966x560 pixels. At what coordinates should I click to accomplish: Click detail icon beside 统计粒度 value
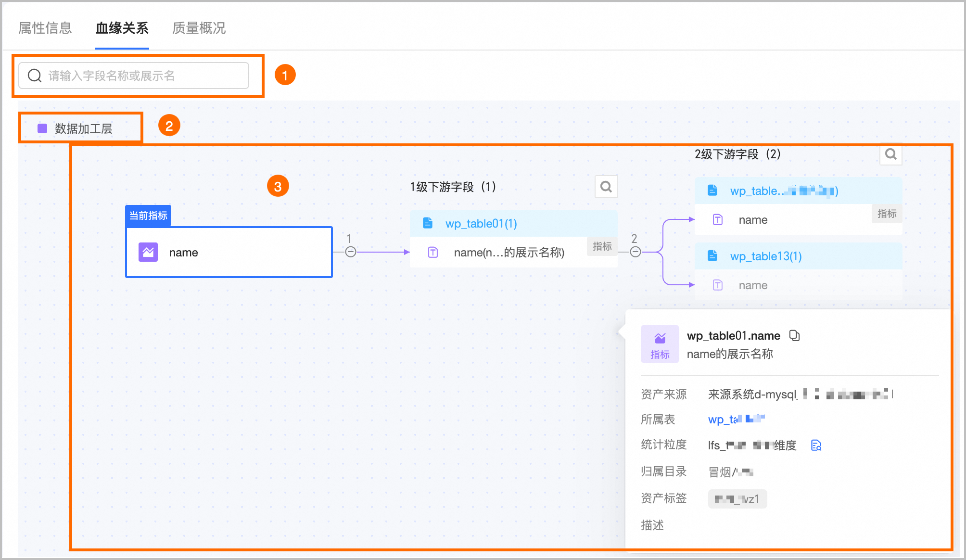click(816, 445)
